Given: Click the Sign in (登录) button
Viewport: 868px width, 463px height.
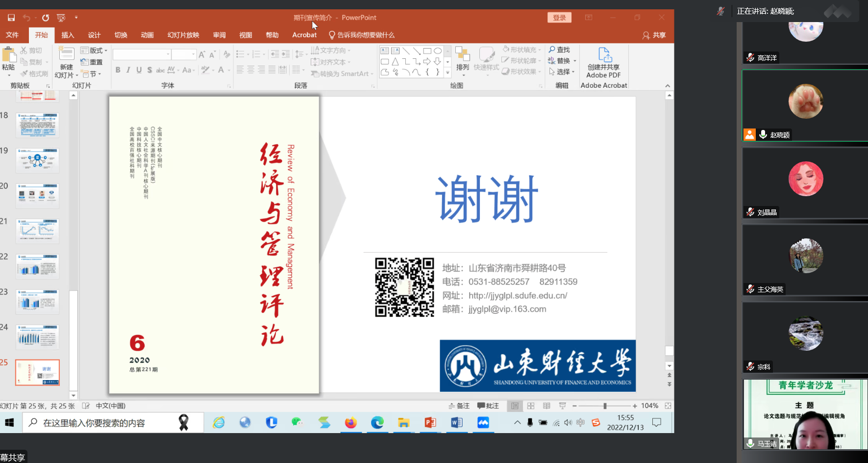Looking at the screenshot, I should point(559,18).
